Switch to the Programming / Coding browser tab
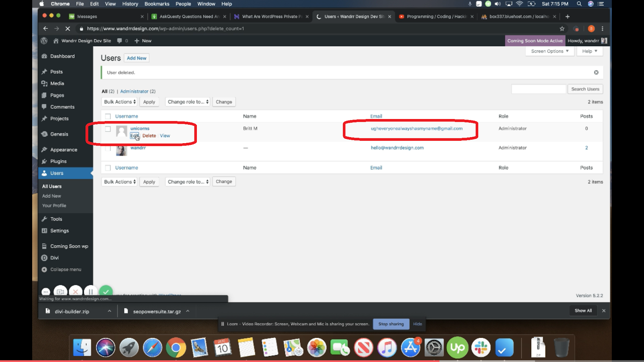The width and height of the screenshot is (644, 362). pos(435,16)
